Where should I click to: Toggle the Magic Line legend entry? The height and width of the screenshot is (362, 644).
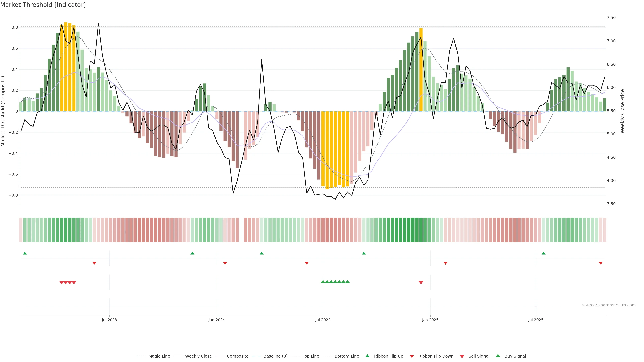click(x=159, y=356)
